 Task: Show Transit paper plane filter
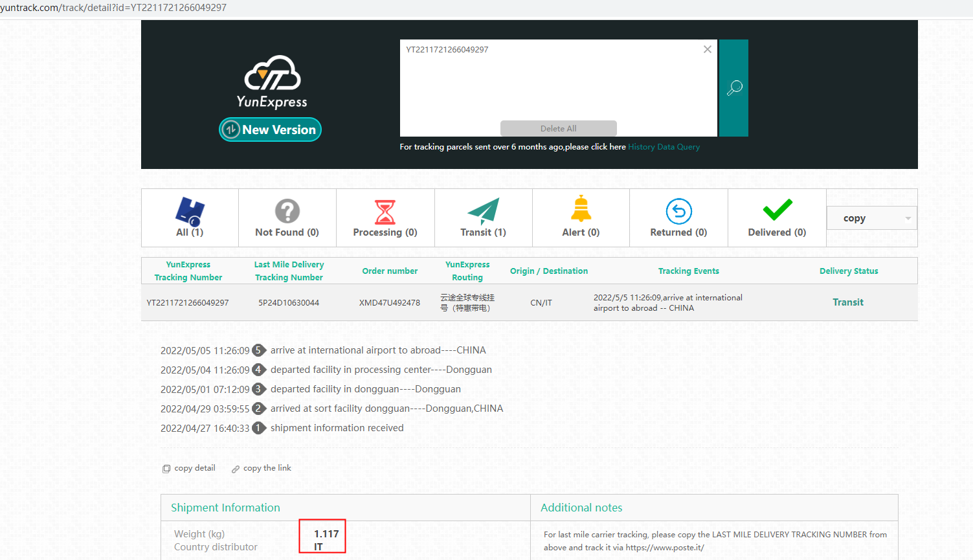tap(483, 212)
